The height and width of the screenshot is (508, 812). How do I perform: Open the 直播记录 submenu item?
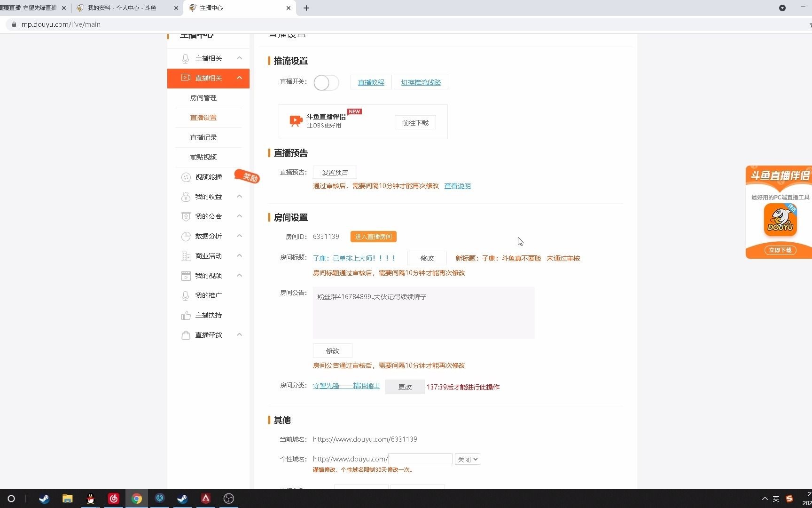tap(203, 137)
